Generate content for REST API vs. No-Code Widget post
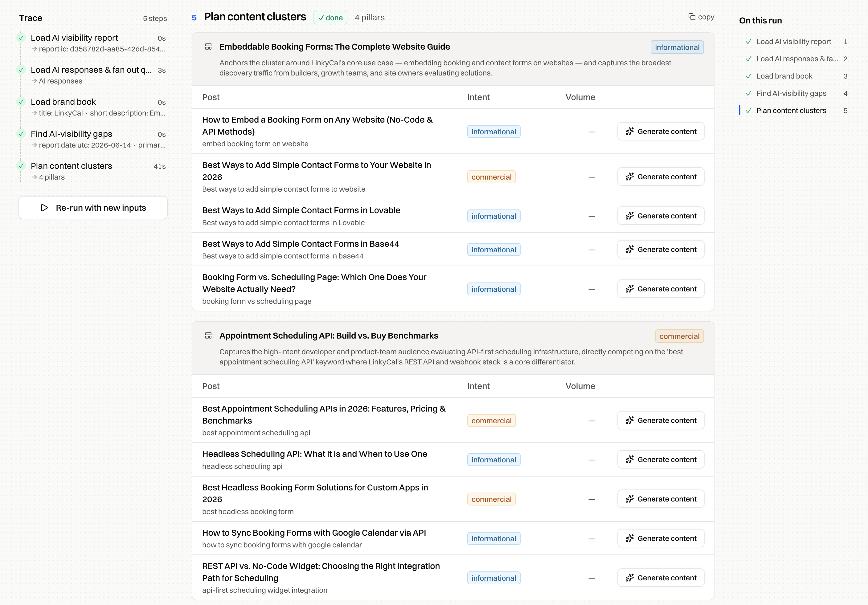Viewport: 868px width, 605px height. tap(661, 578)
